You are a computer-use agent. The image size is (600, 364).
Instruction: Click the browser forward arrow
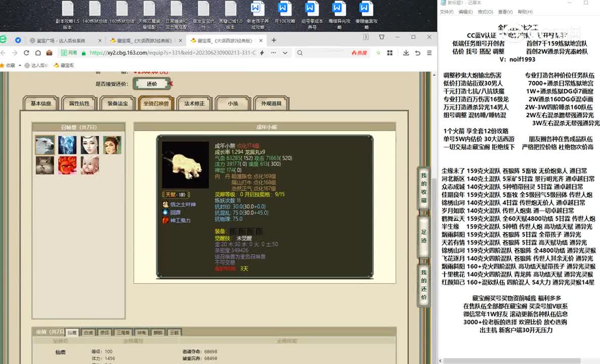[15, 53]
